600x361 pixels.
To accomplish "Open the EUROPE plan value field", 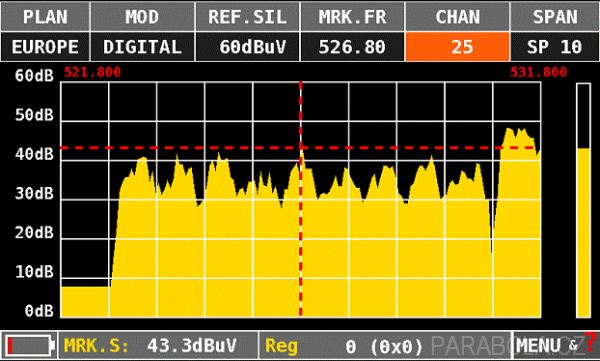I will pos(45,47).
